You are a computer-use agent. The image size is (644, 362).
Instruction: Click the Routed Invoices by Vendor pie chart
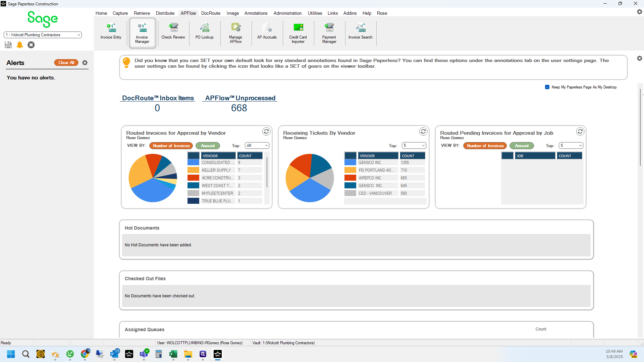(x=153, y=178)
